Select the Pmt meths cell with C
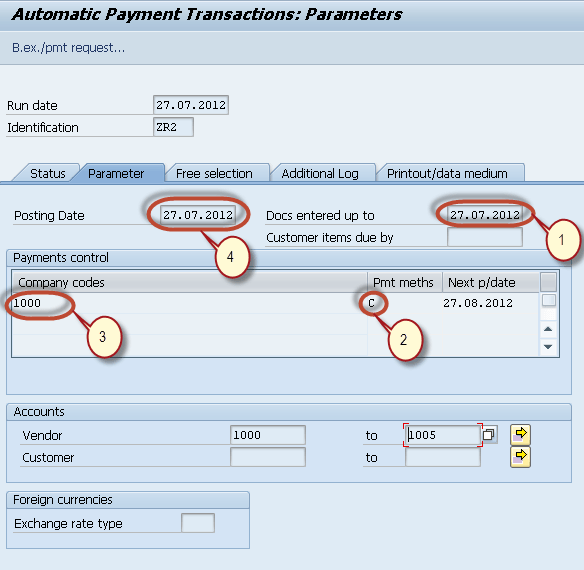This screenshot has width=584, height=570. tap(405, 303)
